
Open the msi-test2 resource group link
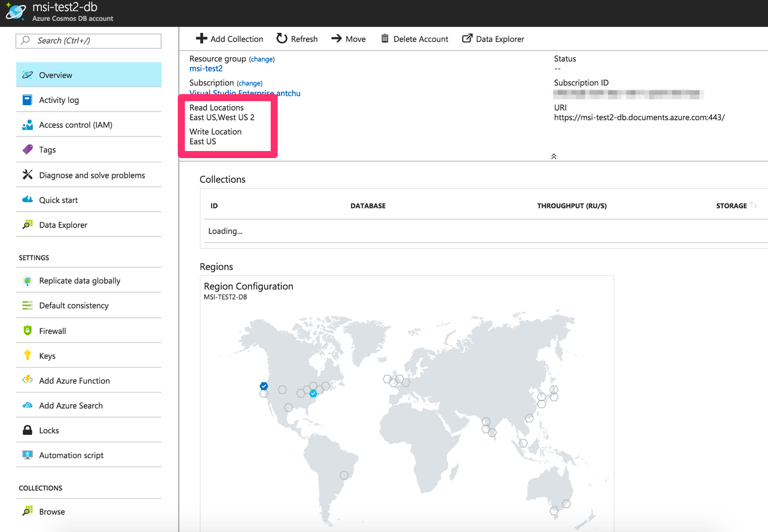tap(206, 69)
